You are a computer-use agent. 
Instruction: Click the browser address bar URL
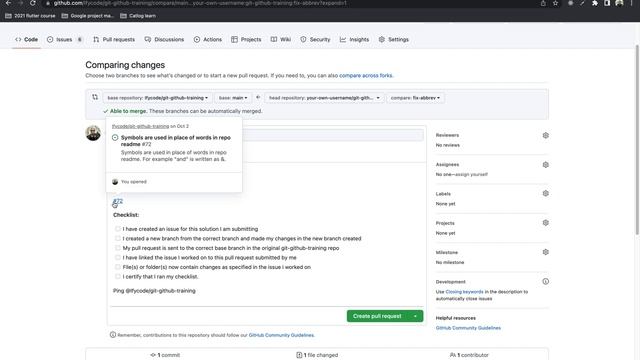tap(200, 3)
